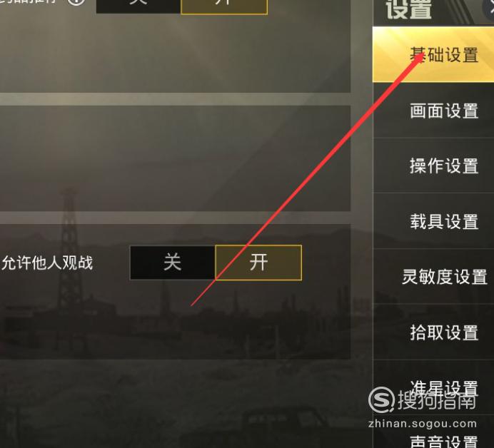Select the black 关 option in the top row
494x448 pixels.
tap(138, 6)
